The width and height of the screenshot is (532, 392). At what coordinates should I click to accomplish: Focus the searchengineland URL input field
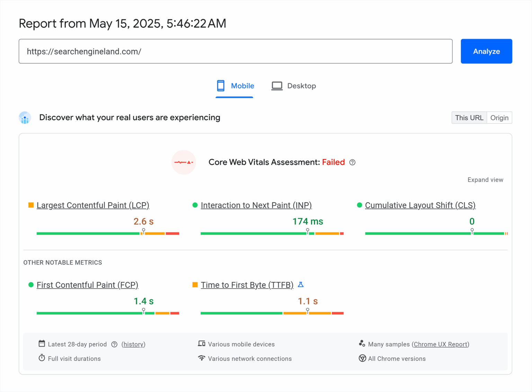click(x=236, y=51)
